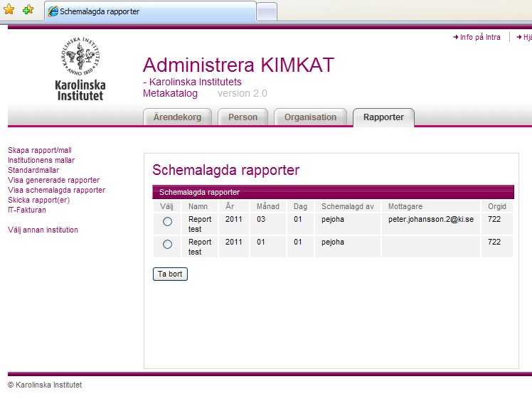Click the Orgid column header
Screen dimensions: 532x406
[497, 206]
